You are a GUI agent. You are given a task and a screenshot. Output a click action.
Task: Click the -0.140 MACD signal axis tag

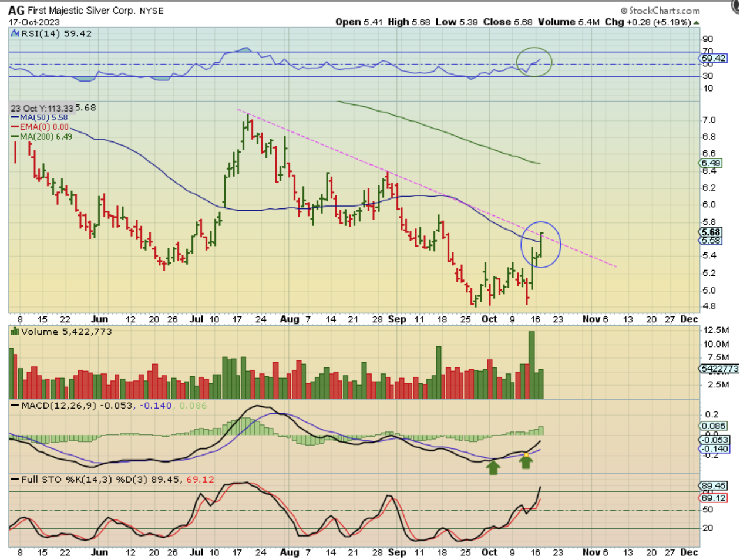point(714,448)
